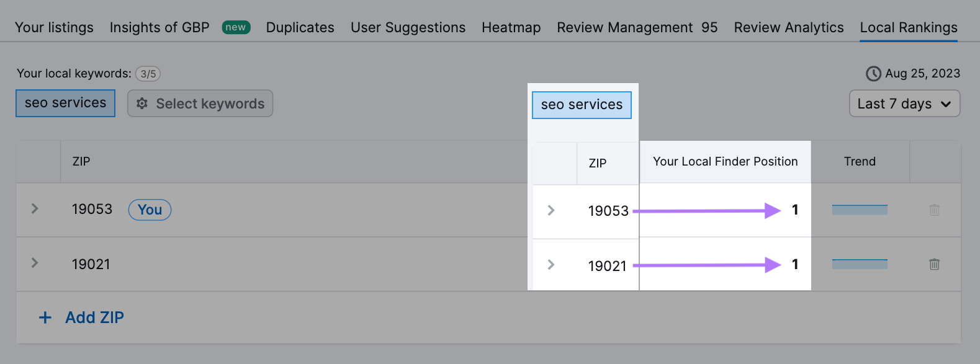Screen dimensions: 980x364
Task: Switch to Review Analytics tab
Action: click(788, 27)
